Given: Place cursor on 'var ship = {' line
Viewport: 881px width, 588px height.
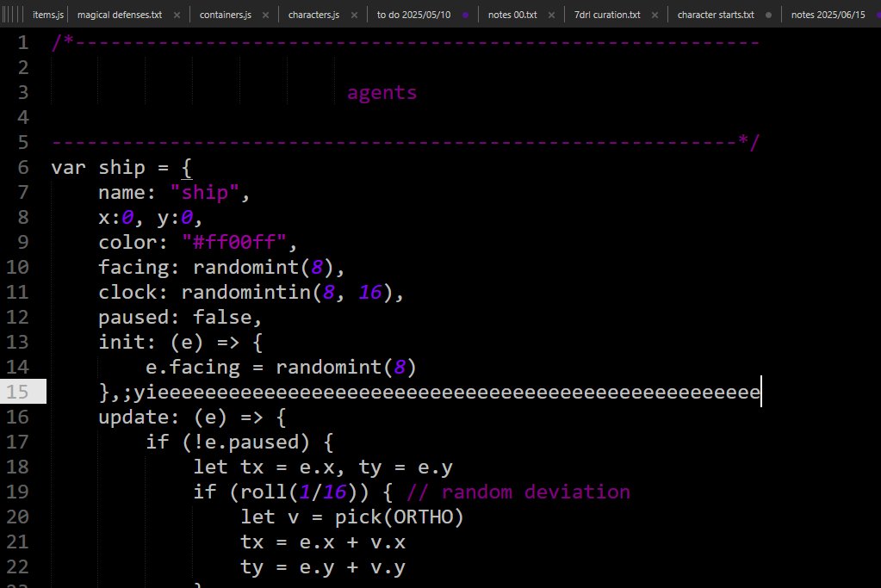Looking at the screenshot, I should [121, 167].
